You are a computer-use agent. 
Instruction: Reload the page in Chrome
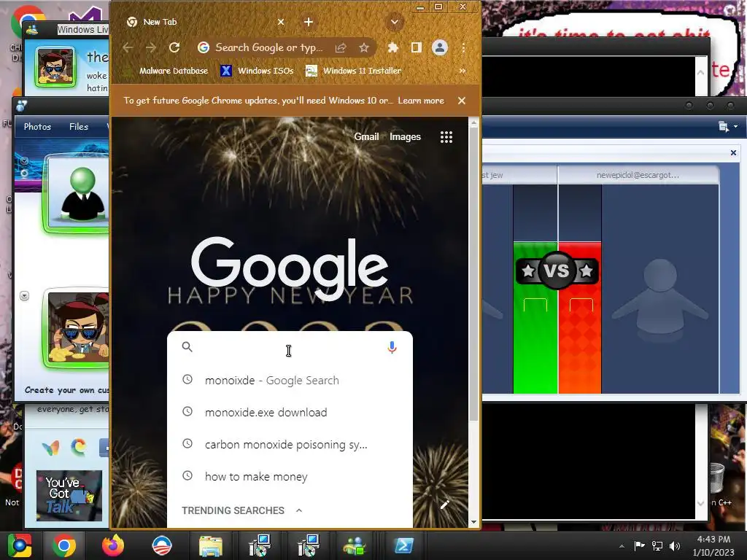tap(174, 47)
